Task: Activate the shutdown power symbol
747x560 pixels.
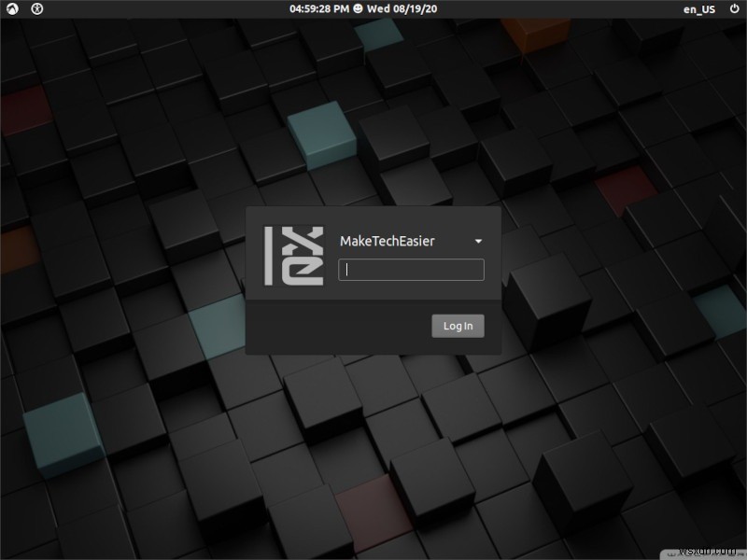Action: pyautogui.click(x=733, y=9)
